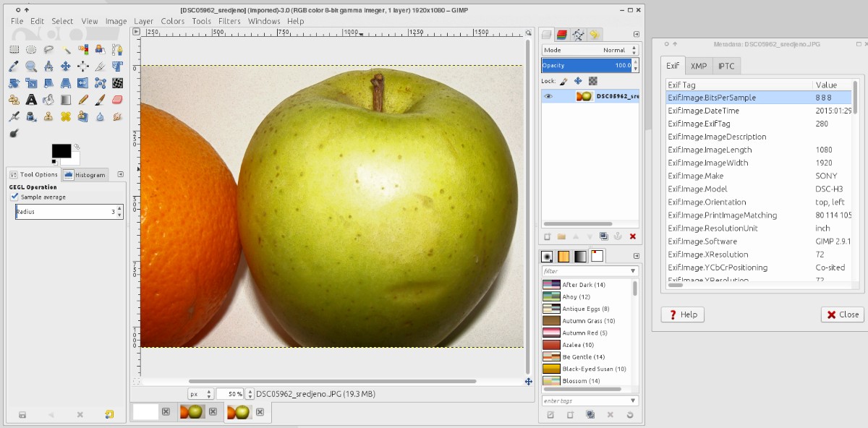Image resolution: width=868 pixels, height=428 pixels.
Task: Switch to the IPTC tab
Action: click(x=726, y=66)
